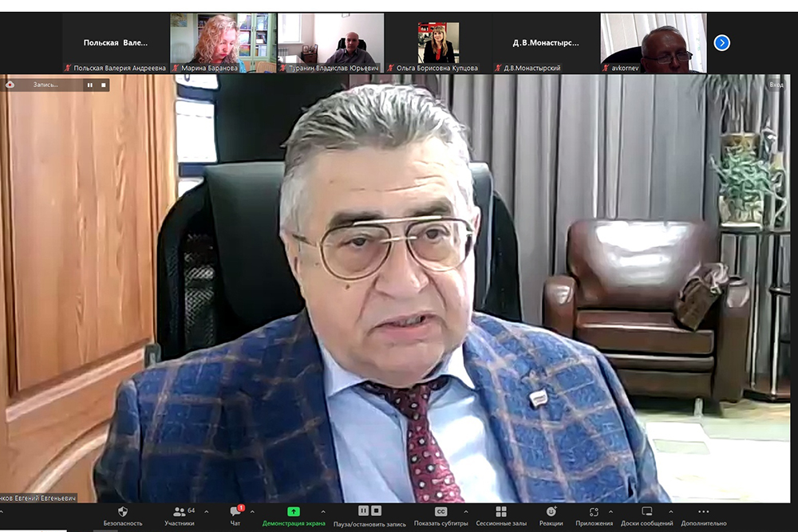Image resolution: width=798 pixels, height=532 pixels.
Task: Pause recording from top-left Запись indicator
Action: tap(89, 85)
